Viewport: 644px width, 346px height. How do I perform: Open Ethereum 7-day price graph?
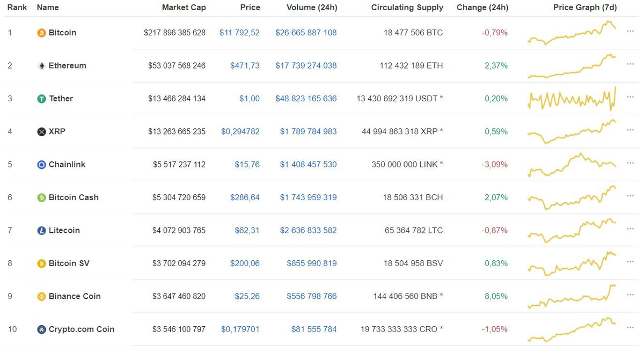(x=572, y=66)
